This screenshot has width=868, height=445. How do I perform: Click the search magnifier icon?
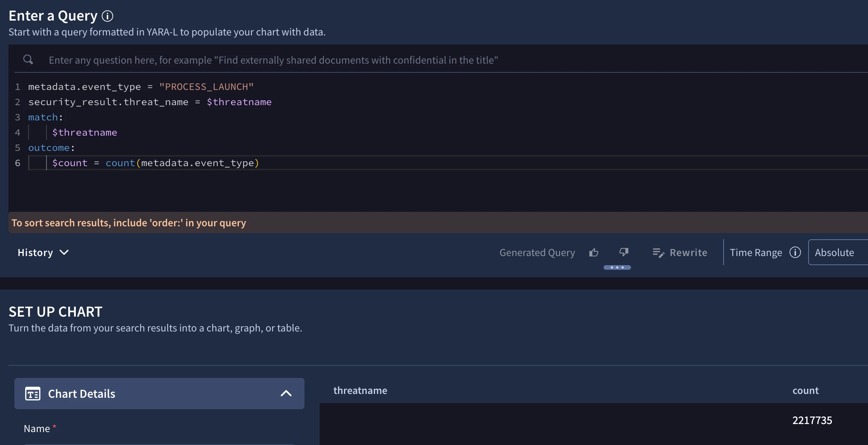pyautogui.click(x=28, y=59)
